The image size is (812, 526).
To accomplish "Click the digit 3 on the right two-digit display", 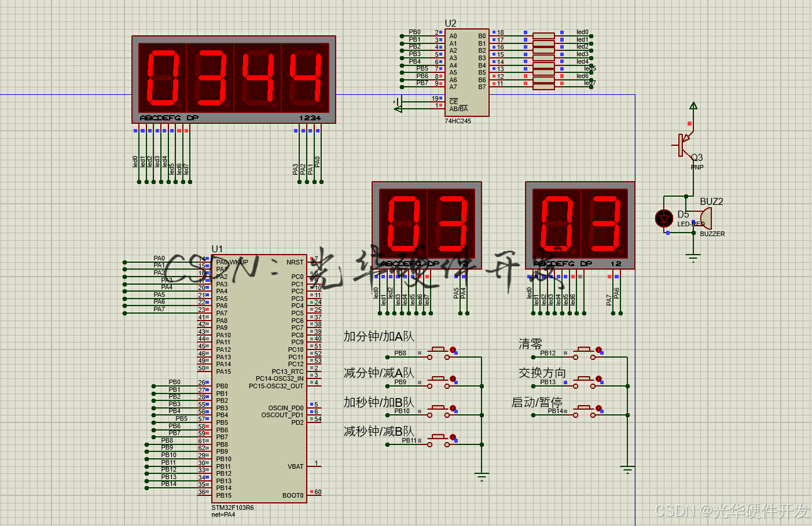I will [606, 223].
